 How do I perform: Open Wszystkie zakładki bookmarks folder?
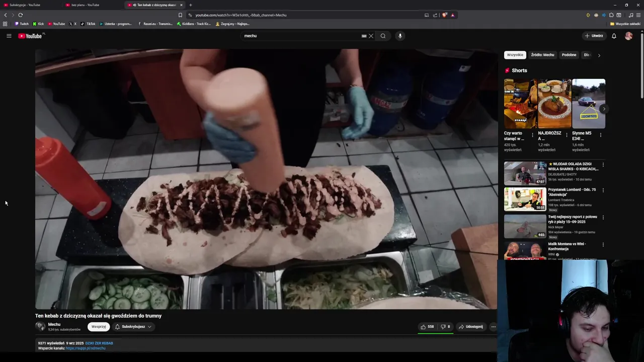[625, 24]
